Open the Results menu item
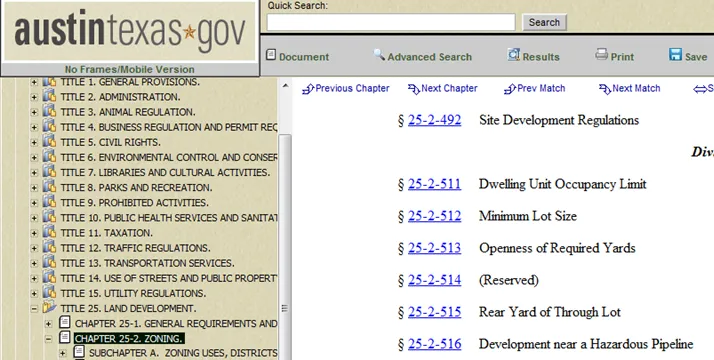This screenshot has width=714, height=360. pyautogui.click(x=541, y=57)
